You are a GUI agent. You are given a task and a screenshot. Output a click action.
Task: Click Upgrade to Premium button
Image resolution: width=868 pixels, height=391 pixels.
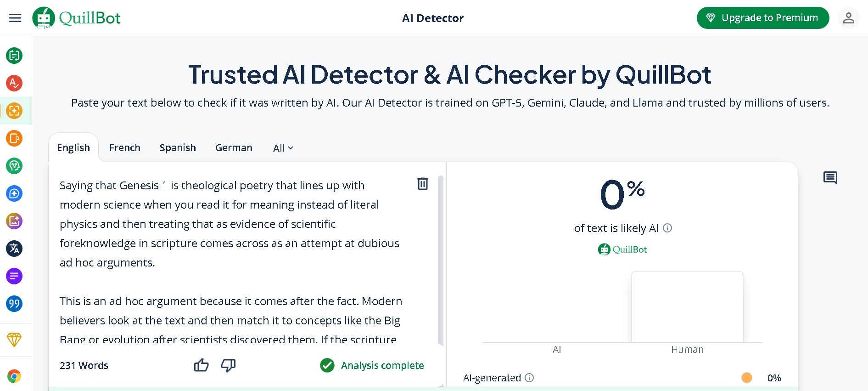tap(762, 18)
